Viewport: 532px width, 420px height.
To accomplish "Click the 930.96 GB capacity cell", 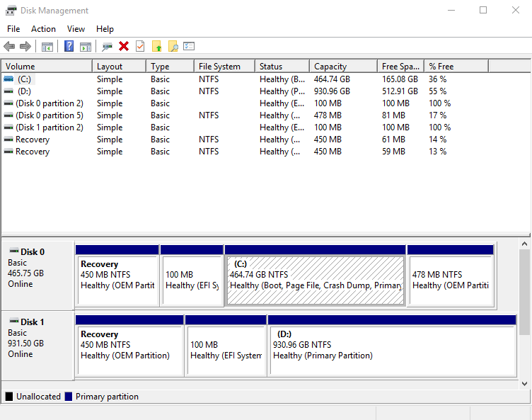I will [332, 91].
